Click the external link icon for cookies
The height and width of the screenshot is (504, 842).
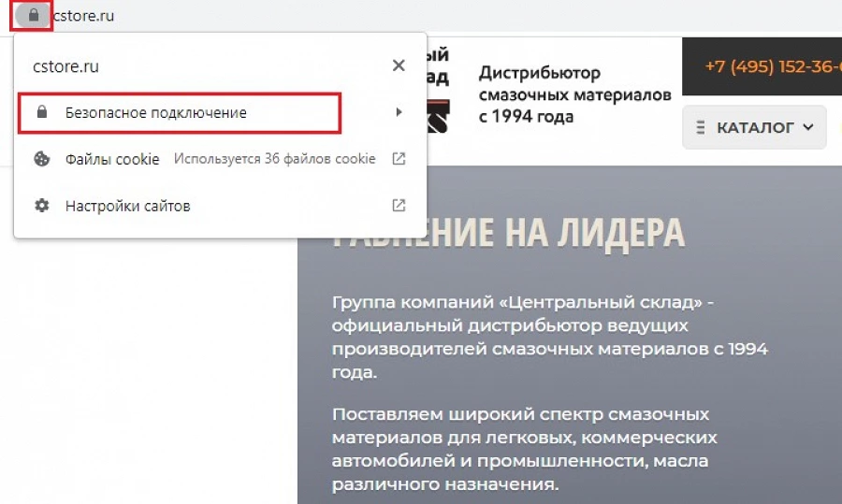coord(399,159)
